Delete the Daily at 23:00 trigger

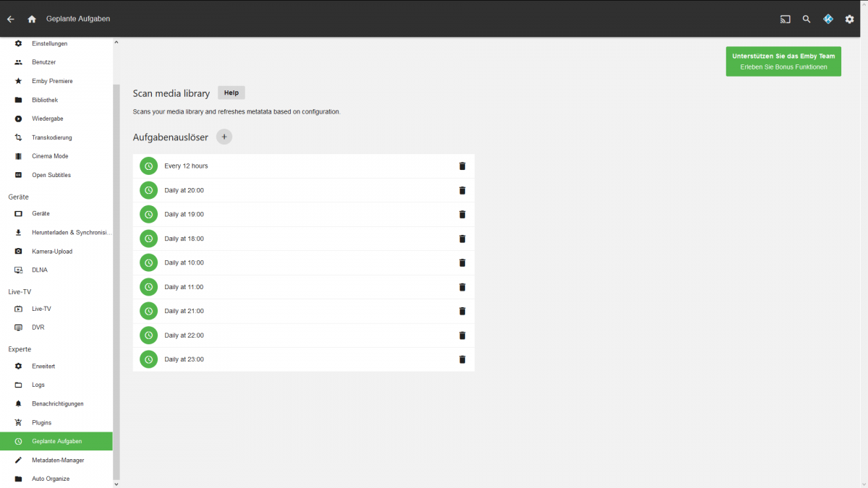(x=462, y=359)
